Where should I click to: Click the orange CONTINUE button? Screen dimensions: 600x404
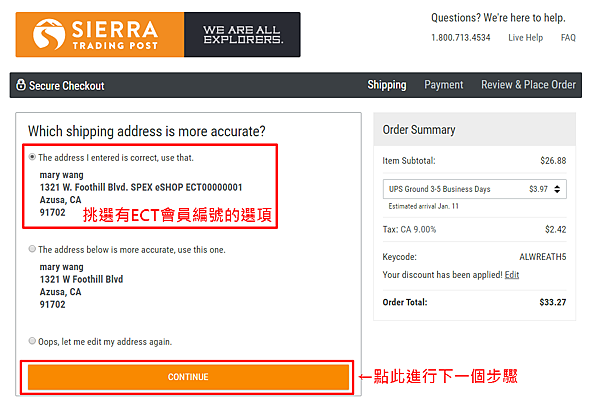click(x=188, y=377)
